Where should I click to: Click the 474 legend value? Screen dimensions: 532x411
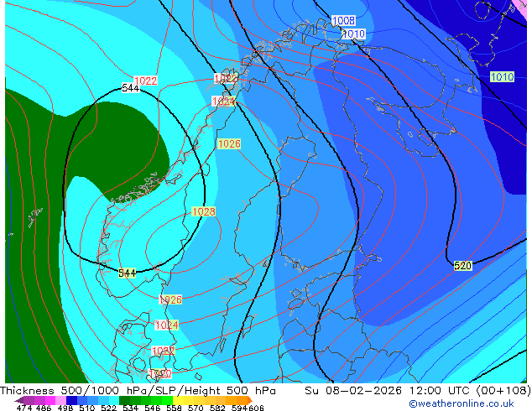click(x=24, y=408)
